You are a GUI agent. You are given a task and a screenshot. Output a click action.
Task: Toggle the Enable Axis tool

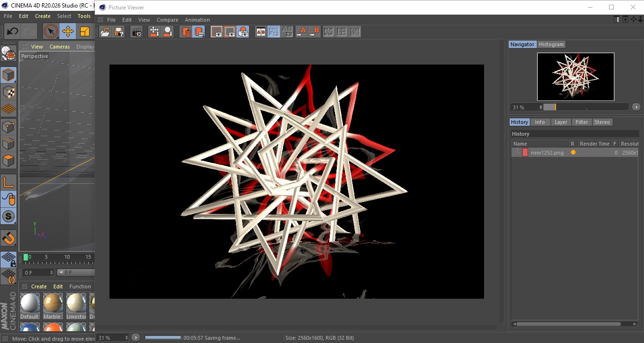(x=8, y=182)
